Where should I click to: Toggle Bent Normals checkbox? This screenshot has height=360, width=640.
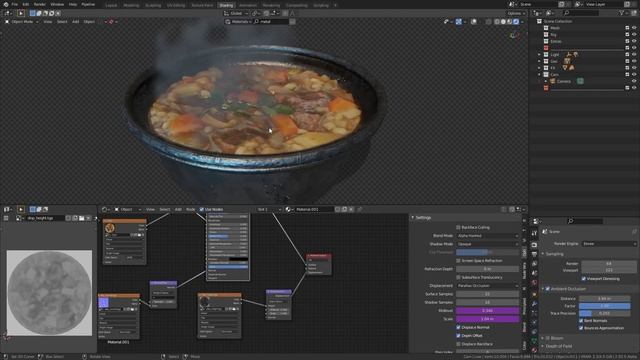coord(581,320)
